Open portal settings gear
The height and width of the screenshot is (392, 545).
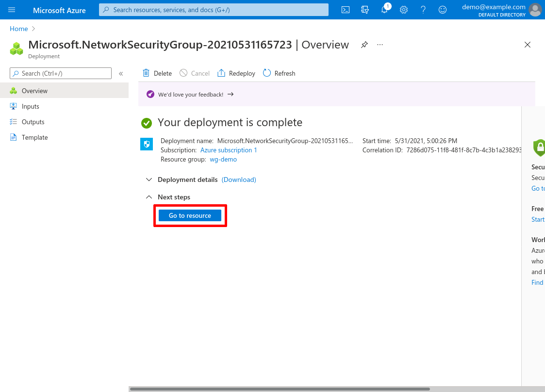(404, 10)
